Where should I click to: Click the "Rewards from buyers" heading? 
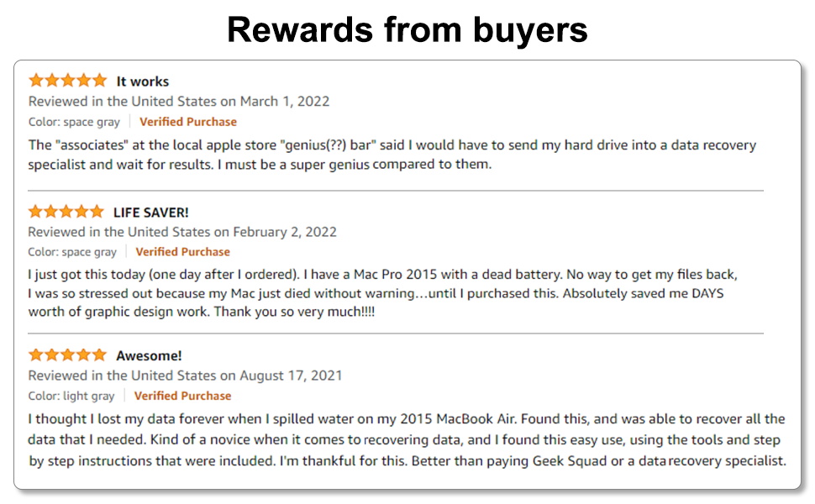coord(407,30)
